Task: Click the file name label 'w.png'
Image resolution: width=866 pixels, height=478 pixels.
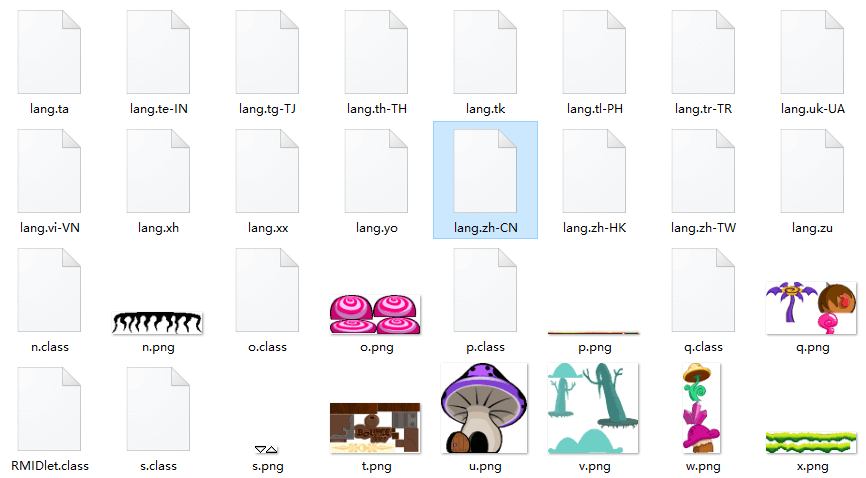Action: pyautogui.click(x=703, y=466)
